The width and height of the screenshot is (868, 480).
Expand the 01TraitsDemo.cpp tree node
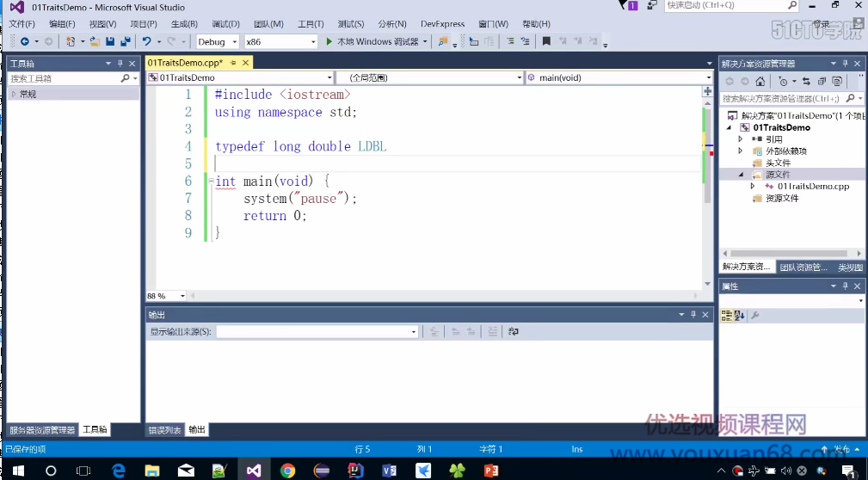click(753, 186)
